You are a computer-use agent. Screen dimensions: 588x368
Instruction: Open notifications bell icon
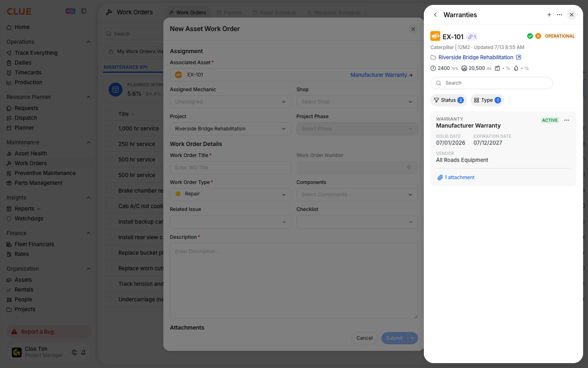[83, 352]
